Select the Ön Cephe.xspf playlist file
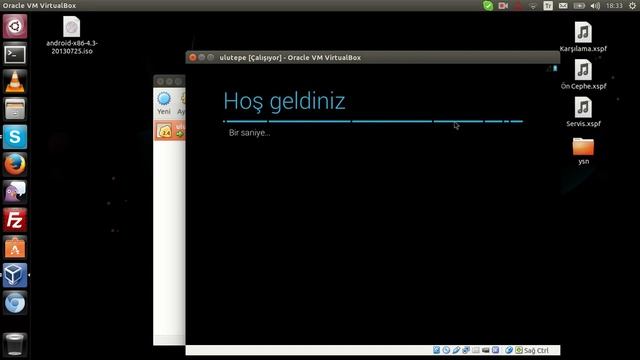This screenshot has height=360, width=640. coord(583,75)
